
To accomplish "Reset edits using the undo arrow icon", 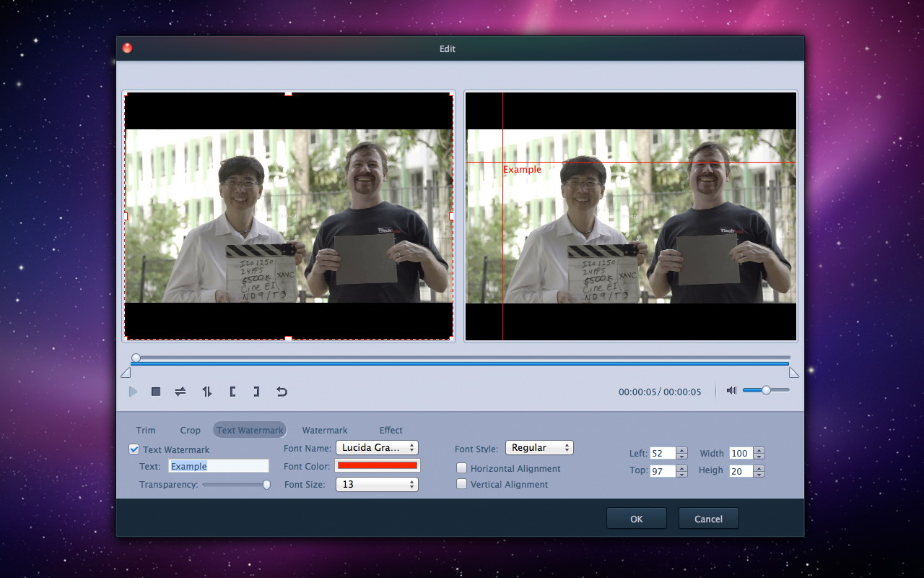I will 281,391.
